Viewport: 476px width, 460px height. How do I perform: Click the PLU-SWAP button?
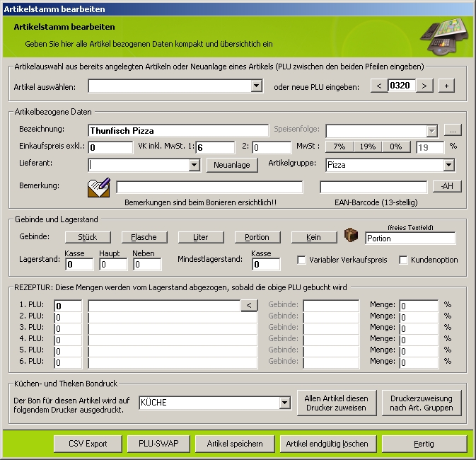[158, 444]
